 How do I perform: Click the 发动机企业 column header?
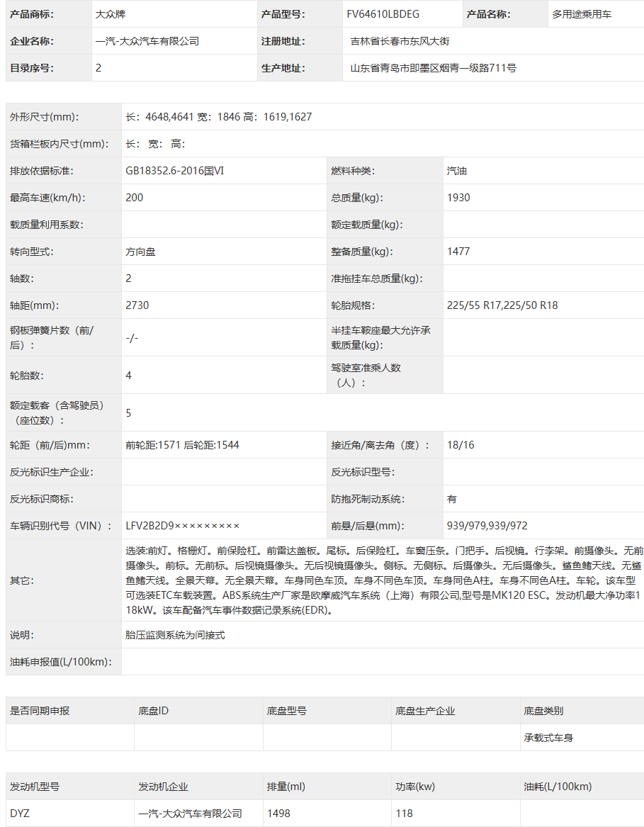tap(163, 787)
